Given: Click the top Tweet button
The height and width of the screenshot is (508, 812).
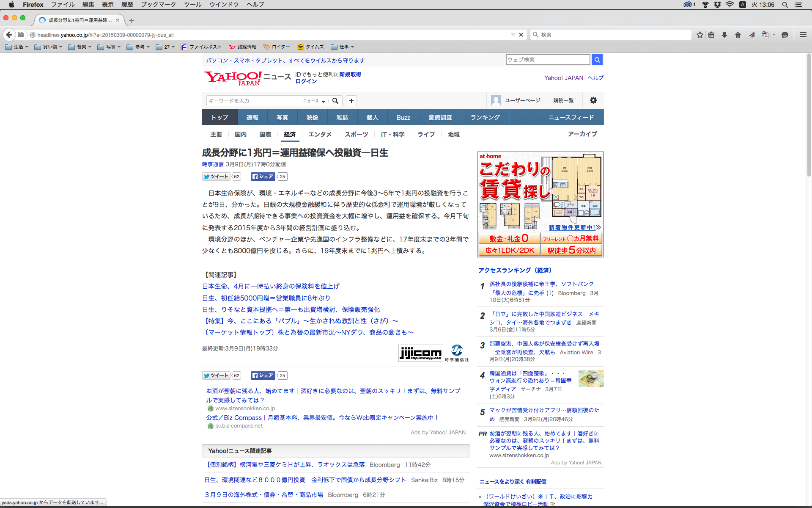Looking at the screenshot, I should coord(216,177).
